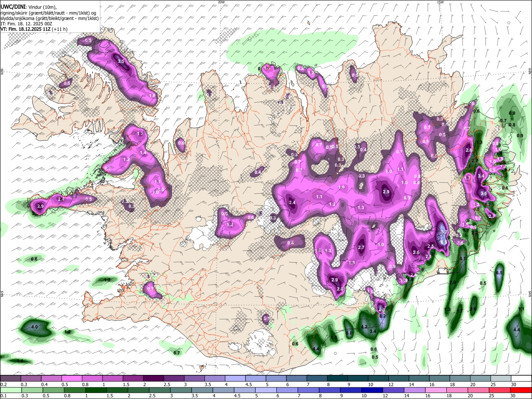Select the 0.8 green swatch in the green legend
Screen dimensions: 532x399
click(74, 390)
